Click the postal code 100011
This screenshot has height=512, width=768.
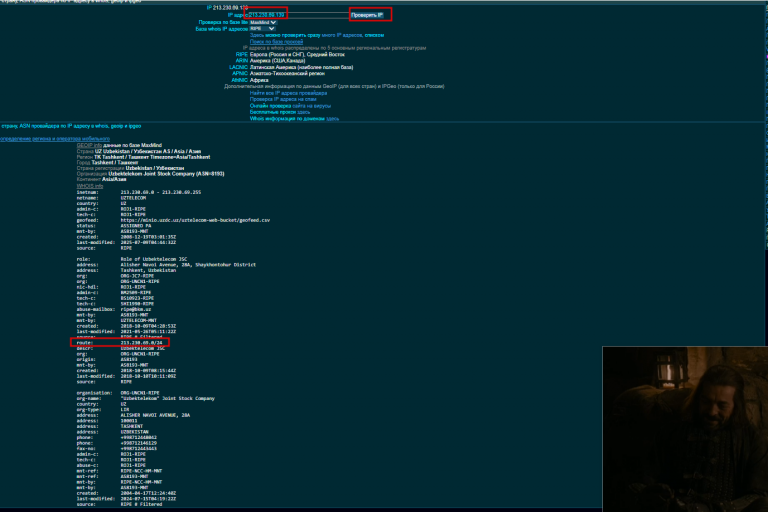point(129,421)
